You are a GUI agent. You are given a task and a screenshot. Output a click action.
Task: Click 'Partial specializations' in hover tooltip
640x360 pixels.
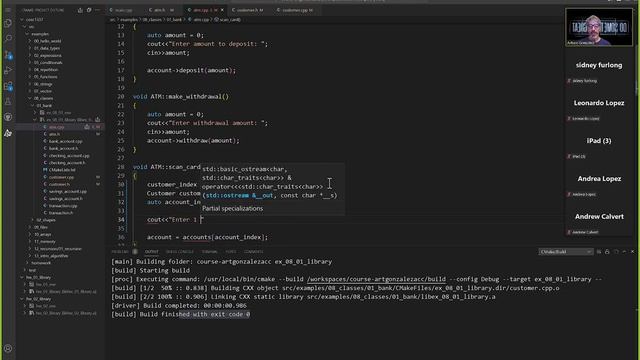pos(233,209)
